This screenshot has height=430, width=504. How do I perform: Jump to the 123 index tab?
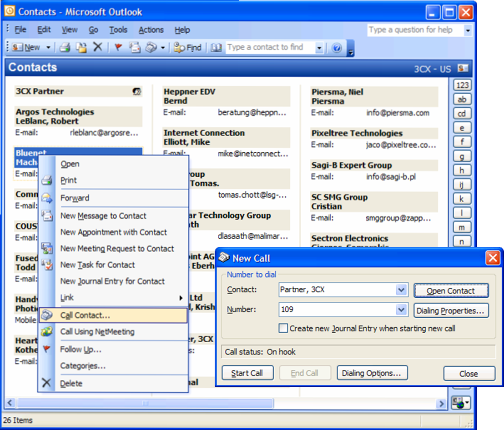[462, 85]
